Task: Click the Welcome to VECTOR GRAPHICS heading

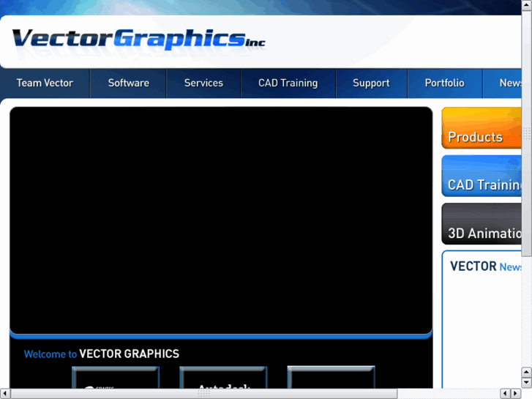Action: (102, 354)
